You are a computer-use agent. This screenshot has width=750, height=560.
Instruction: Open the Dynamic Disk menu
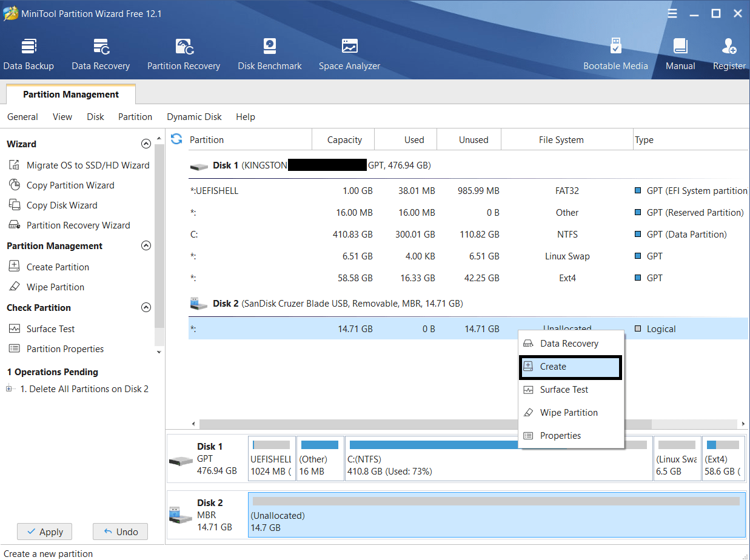194,117
